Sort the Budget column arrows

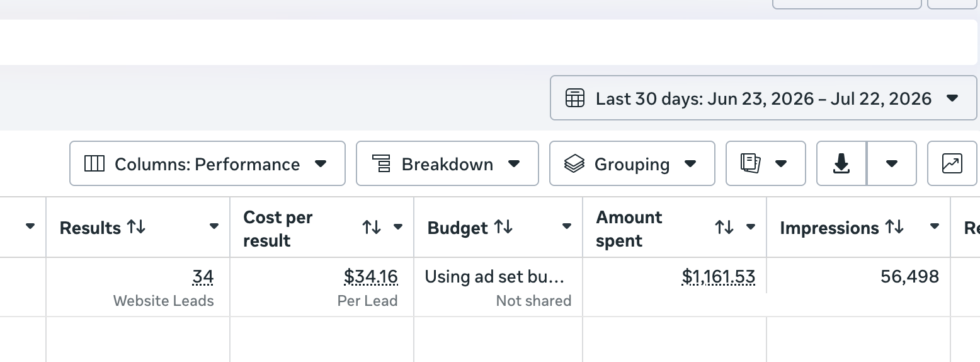point(503,227)
